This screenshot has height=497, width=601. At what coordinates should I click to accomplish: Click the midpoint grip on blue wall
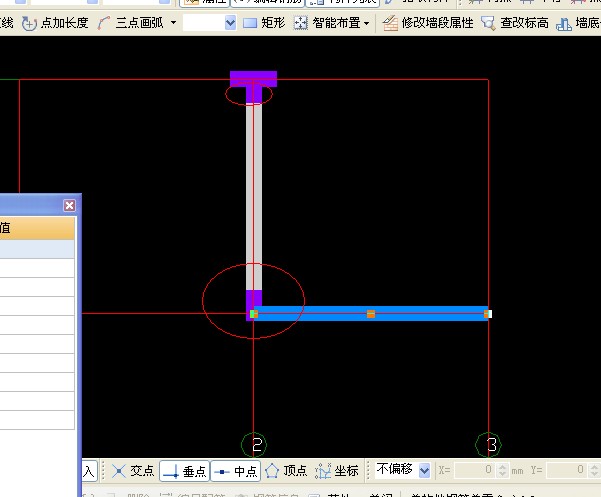coord(371,314)
